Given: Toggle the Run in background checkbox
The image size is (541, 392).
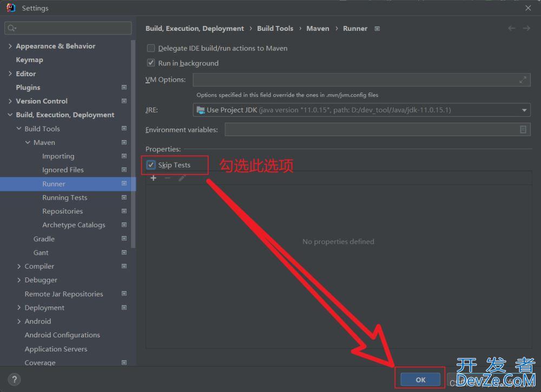Looking at the screenshot, I should click(151, 63).
